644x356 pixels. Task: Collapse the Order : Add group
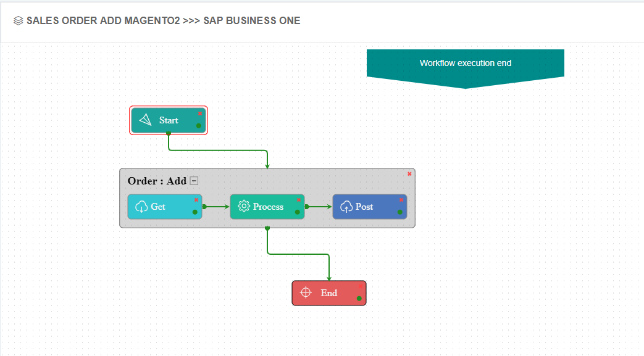click(x=194, y=180)
